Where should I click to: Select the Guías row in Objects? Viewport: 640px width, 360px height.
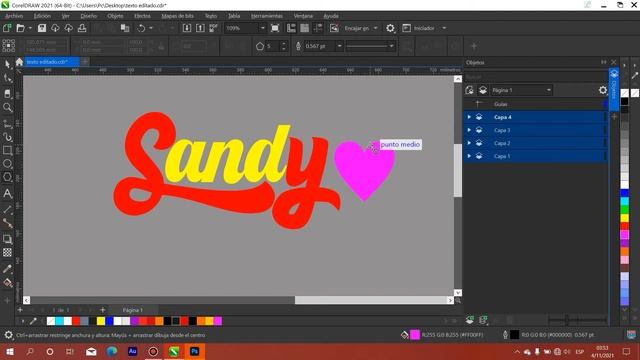(x=536, y=104)
